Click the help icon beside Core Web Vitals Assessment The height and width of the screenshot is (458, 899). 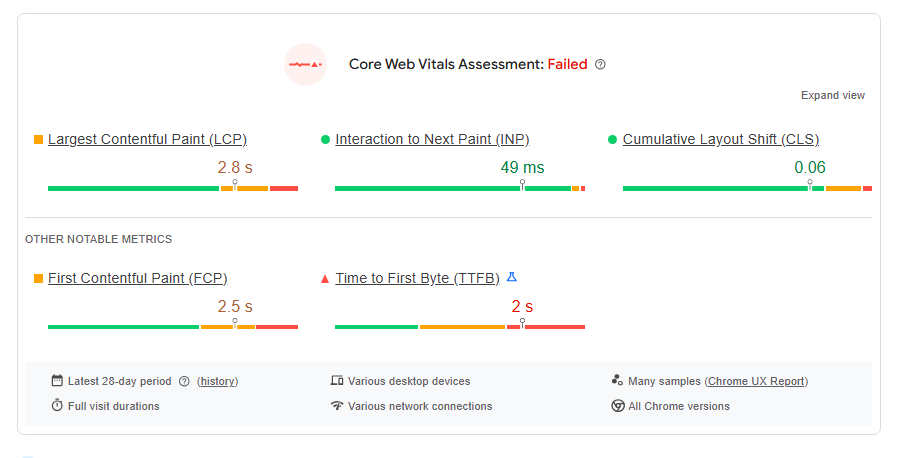[600, 65]
